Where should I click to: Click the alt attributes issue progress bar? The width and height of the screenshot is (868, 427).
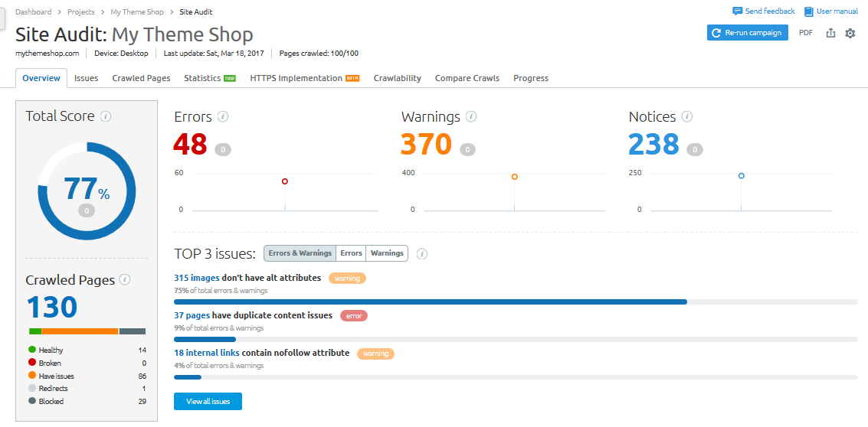pos(516,302)
